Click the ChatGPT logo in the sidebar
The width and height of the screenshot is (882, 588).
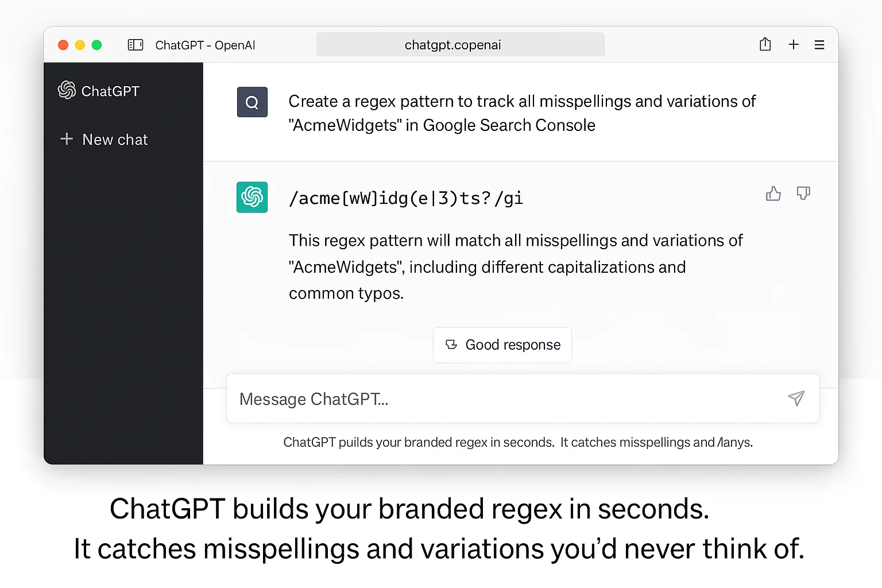(67, 90)
